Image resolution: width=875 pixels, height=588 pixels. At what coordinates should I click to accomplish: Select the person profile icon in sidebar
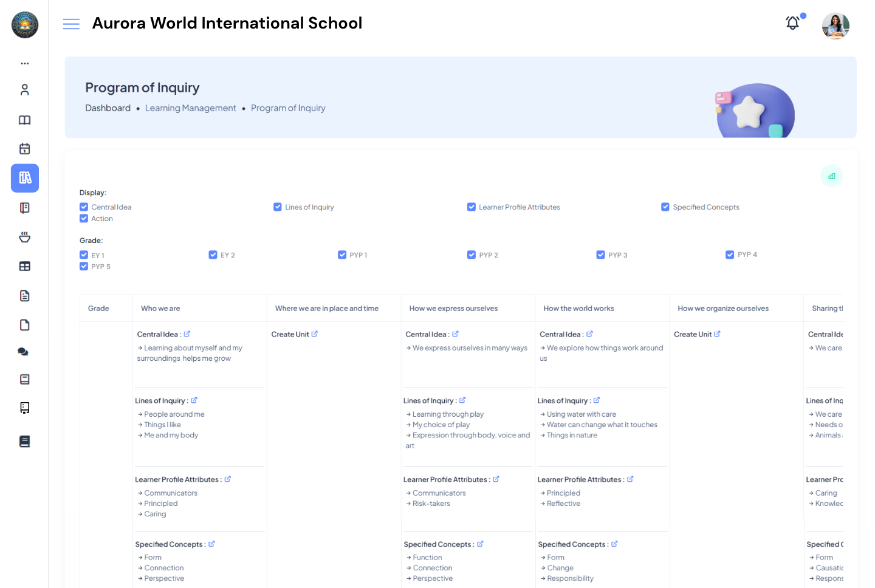pyautogui.click(x=24, y=89)
